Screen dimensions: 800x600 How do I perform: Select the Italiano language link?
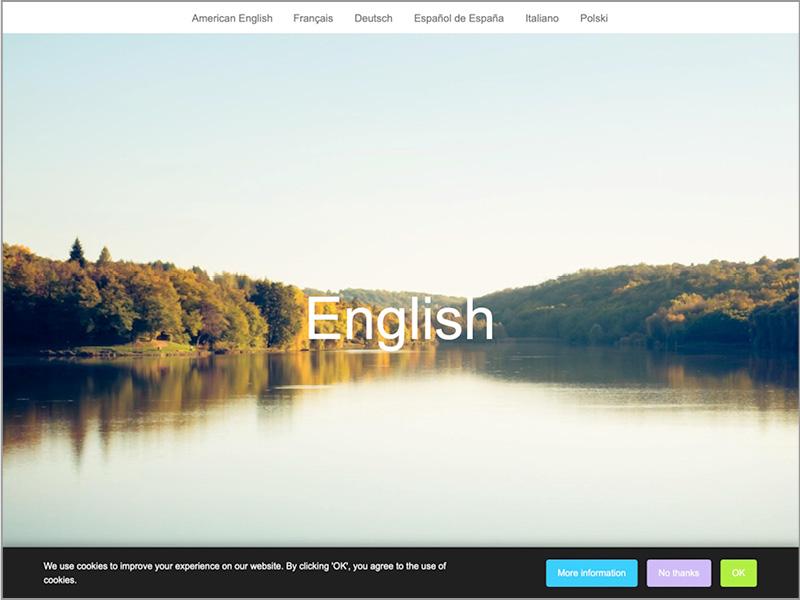542,18
